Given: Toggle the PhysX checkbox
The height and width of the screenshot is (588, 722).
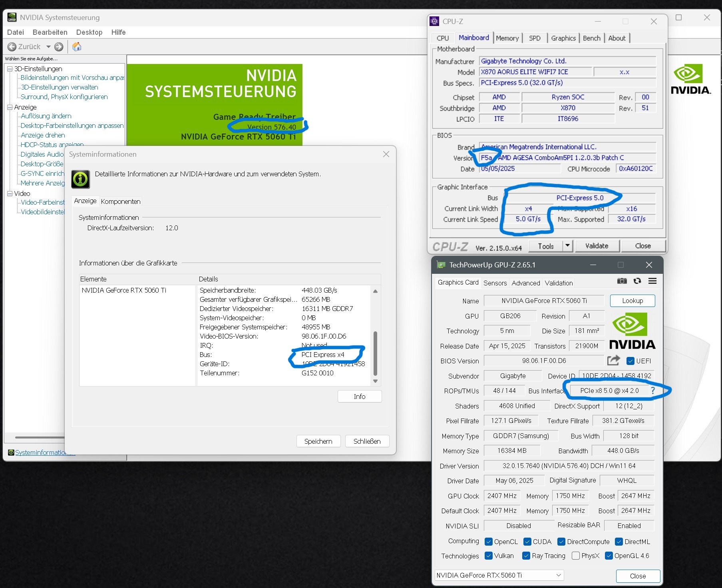Looking at the screenshot, I should 576,556.
